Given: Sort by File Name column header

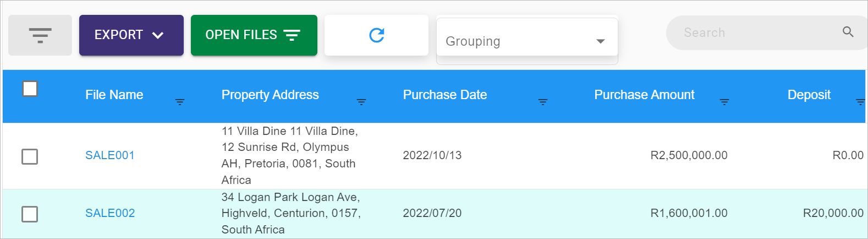Looking at the screenshot, I should click(114, 95).
